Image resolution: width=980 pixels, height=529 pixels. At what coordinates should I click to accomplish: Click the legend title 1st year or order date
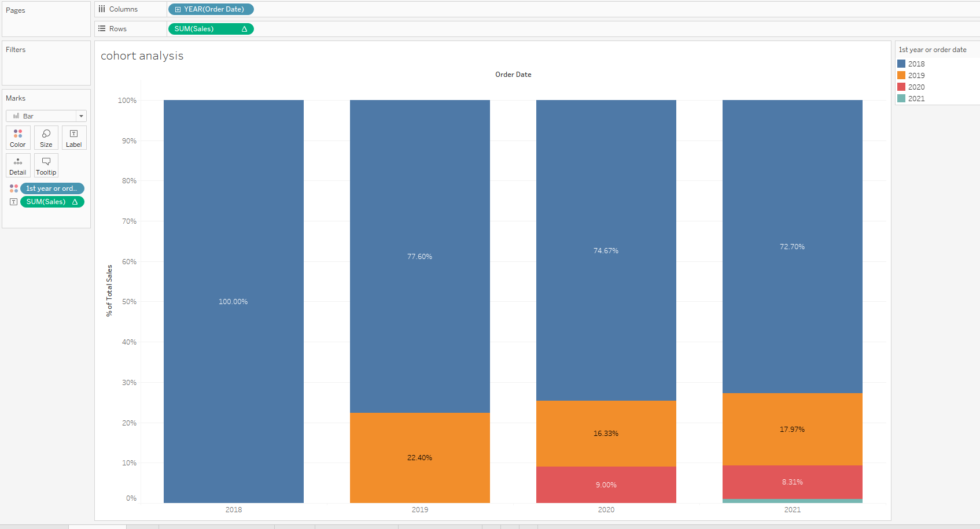click(x=933, y=49)
